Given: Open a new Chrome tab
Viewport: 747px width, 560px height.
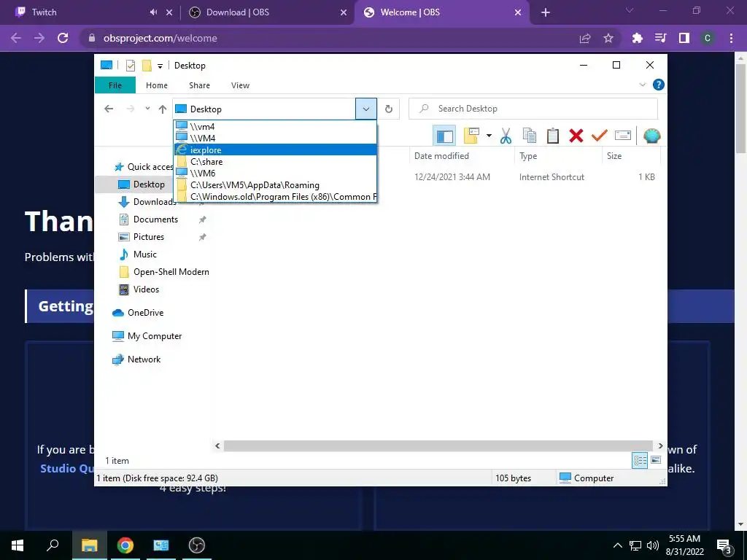Looking at the screenshot, I should click(546, 12).
